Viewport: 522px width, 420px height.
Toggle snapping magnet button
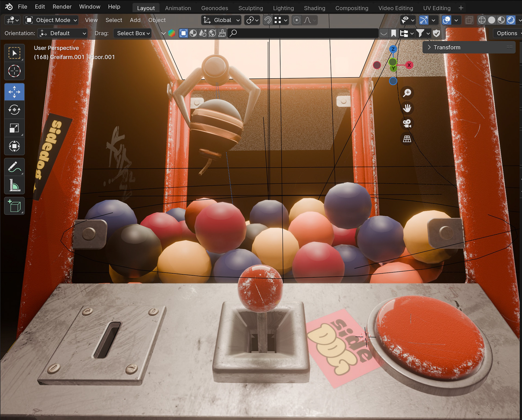268,20
